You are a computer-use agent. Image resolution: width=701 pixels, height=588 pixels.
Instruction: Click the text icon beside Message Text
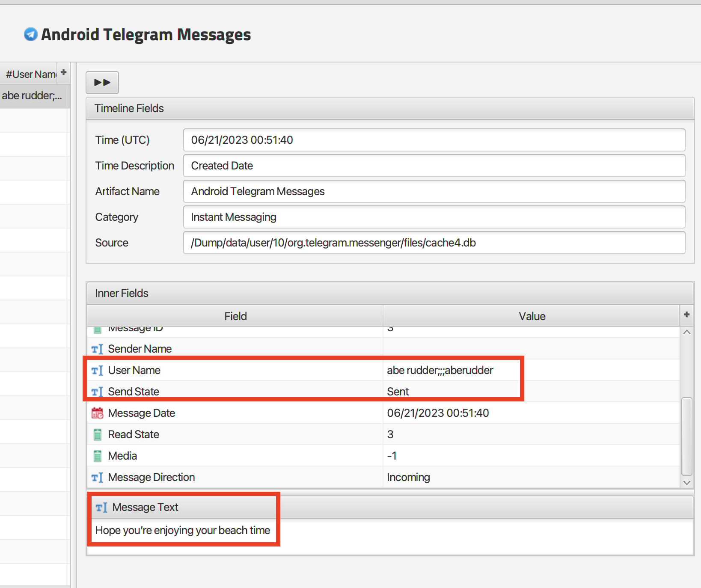pyautogui.click(x=101, y=507)
